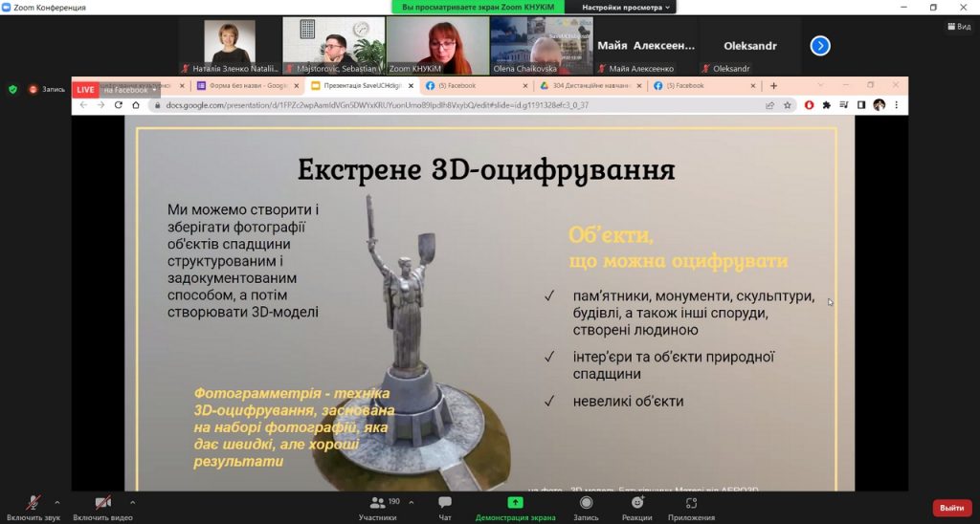Click the red Запись recording indicator
This screenshot has height=524, width=980.
[46, 89]
